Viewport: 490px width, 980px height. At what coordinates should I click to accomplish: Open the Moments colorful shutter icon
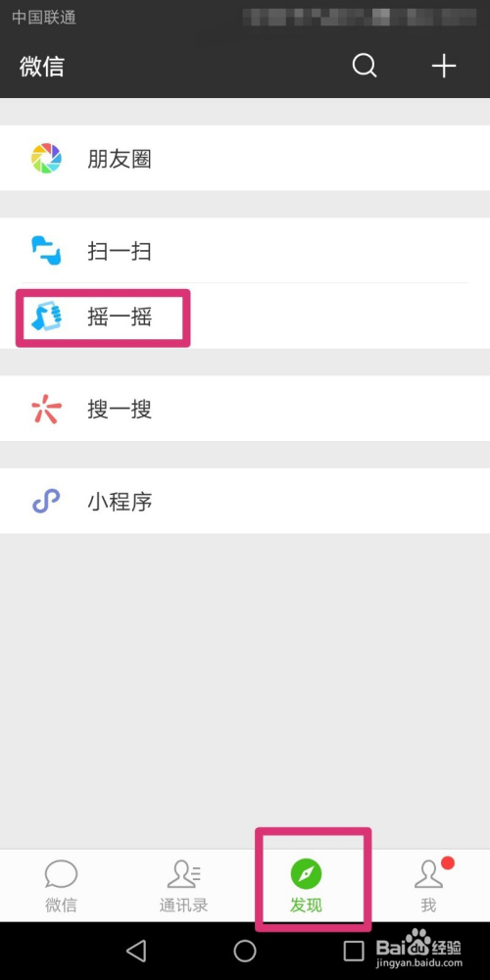click(46, 158)
